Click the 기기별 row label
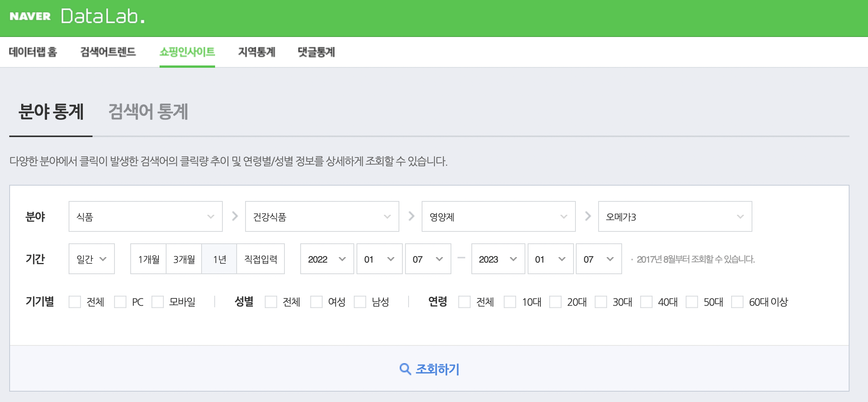The image size is (868, 402). click(40, 301)
